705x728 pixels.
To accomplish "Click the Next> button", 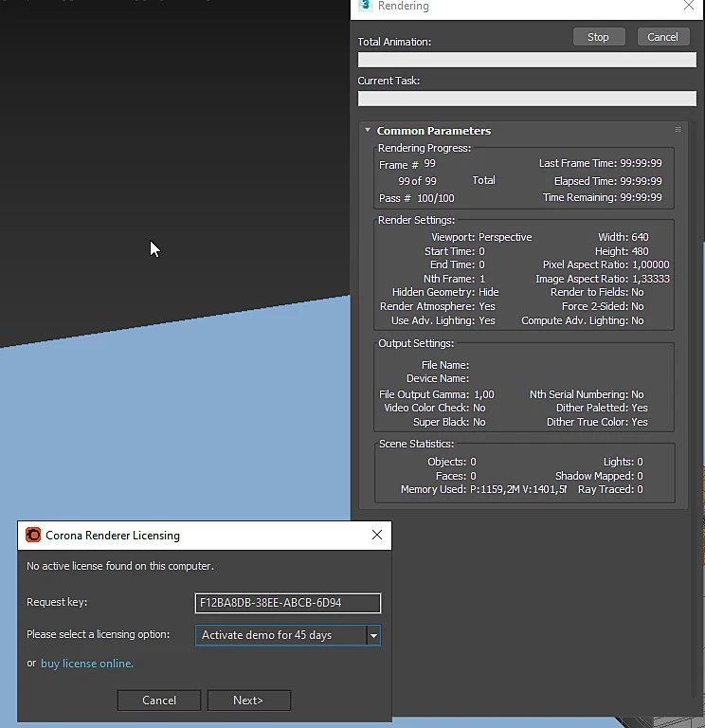I will (249, 701).
